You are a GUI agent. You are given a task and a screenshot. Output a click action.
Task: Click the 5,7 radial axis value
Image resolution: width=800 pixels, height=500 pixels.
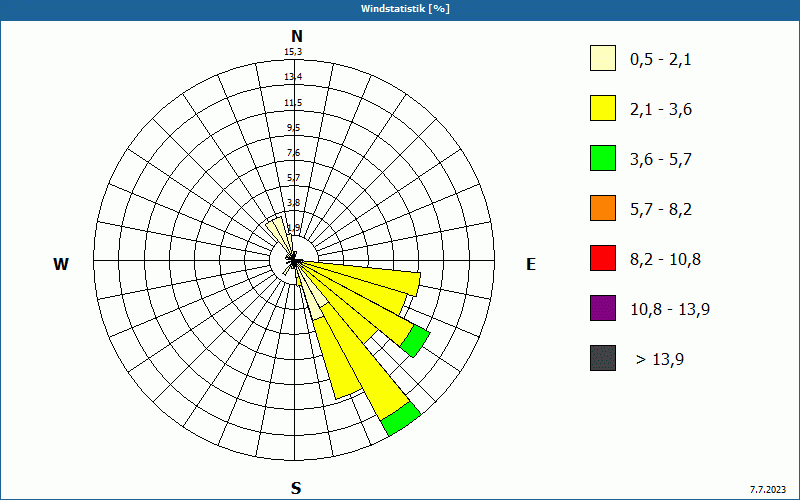pyautogui.click(x=293, y=178)
